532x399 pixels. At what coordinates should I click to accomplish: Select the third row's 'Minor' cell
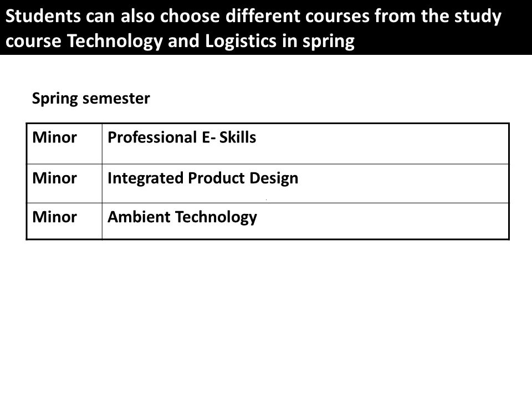pyautogui.click(x=64, y=221)
